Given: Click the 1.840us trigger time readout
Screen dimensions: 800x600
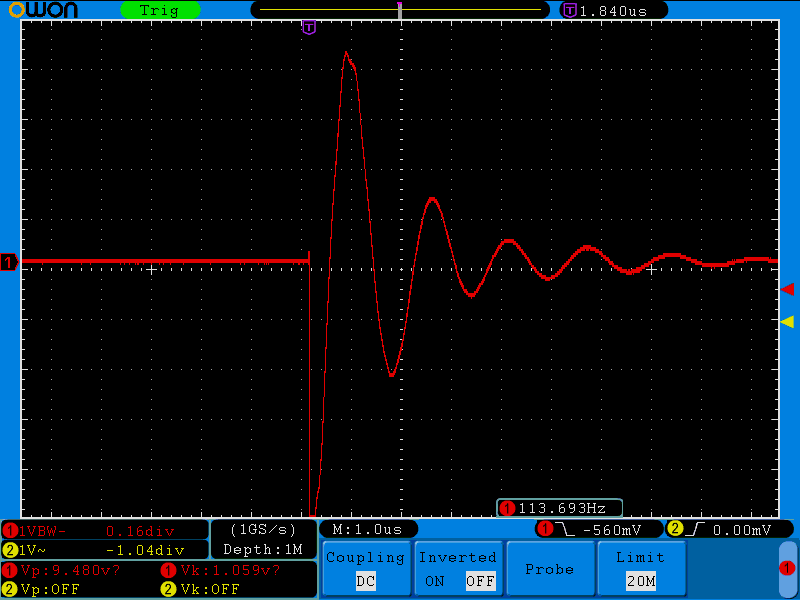Looking at the screenshot, I should 613,11.
